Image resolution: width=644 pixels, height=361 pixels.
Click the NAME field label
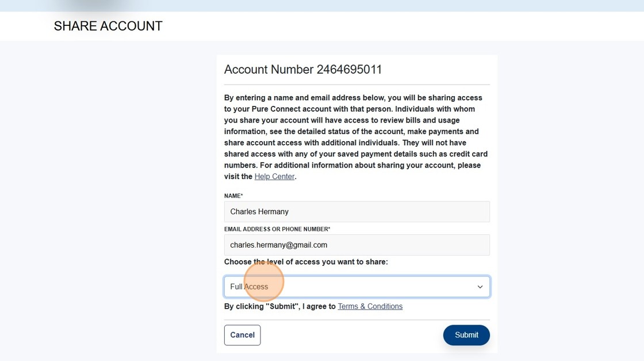tap(233, 196)
